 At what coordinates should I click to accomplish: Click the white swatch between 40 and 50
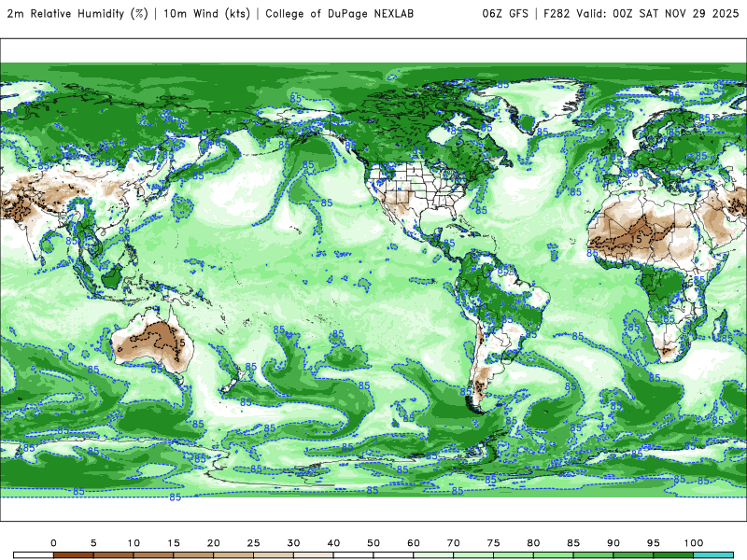354,555
